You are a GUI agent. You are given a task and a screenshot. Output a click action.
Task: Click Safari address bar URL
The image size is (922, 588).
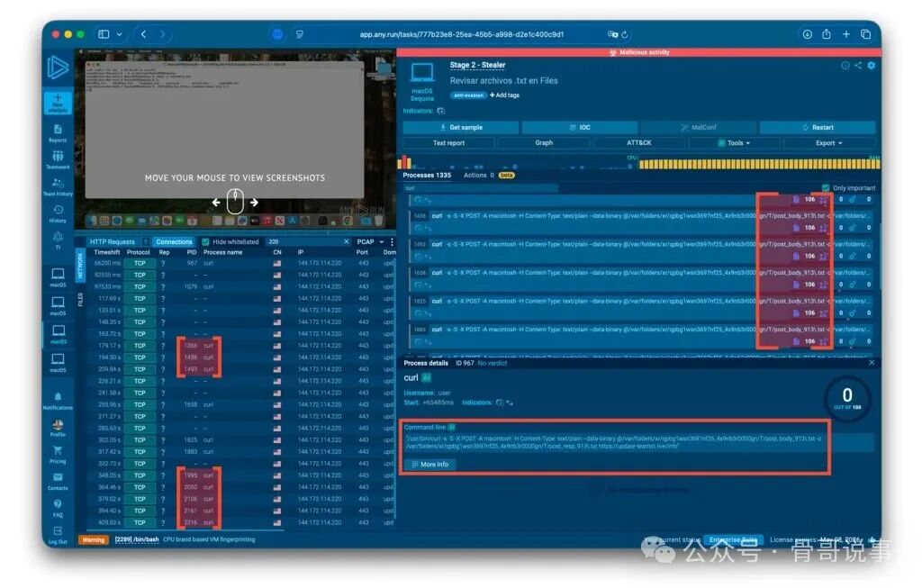(x=462, y=35)
